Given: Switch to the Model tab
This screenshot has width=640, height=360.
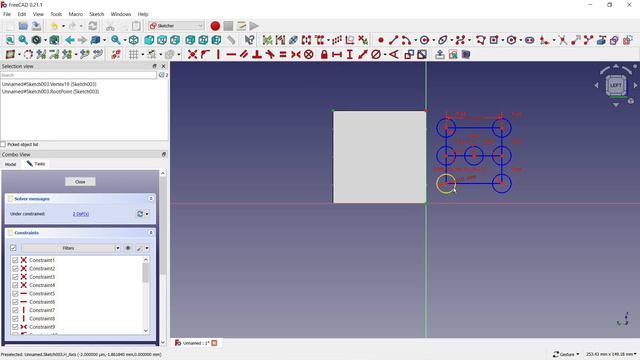Looking at the screenshot, I should click(11, 164).
